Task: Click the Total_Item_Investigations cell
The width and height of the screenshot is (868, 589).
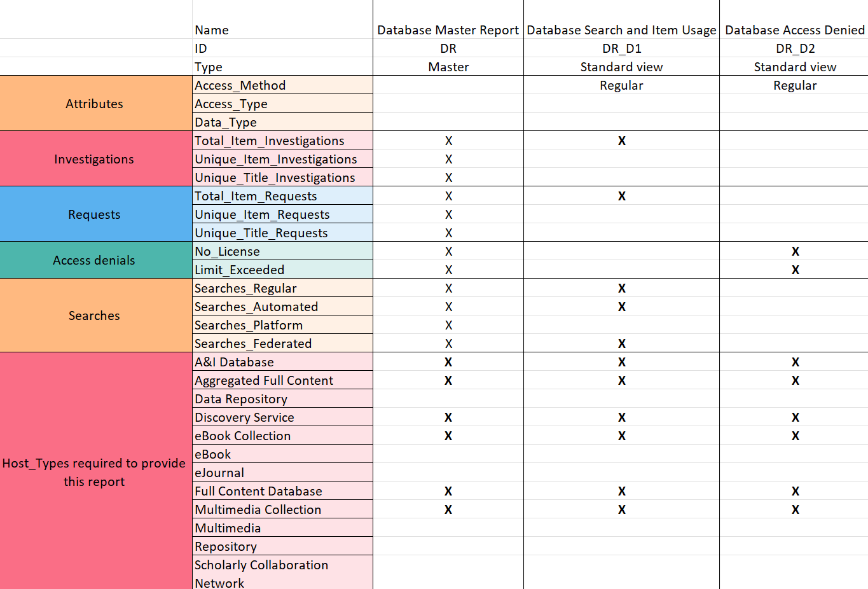Action: pyautogui.click(x=282, y=141)
